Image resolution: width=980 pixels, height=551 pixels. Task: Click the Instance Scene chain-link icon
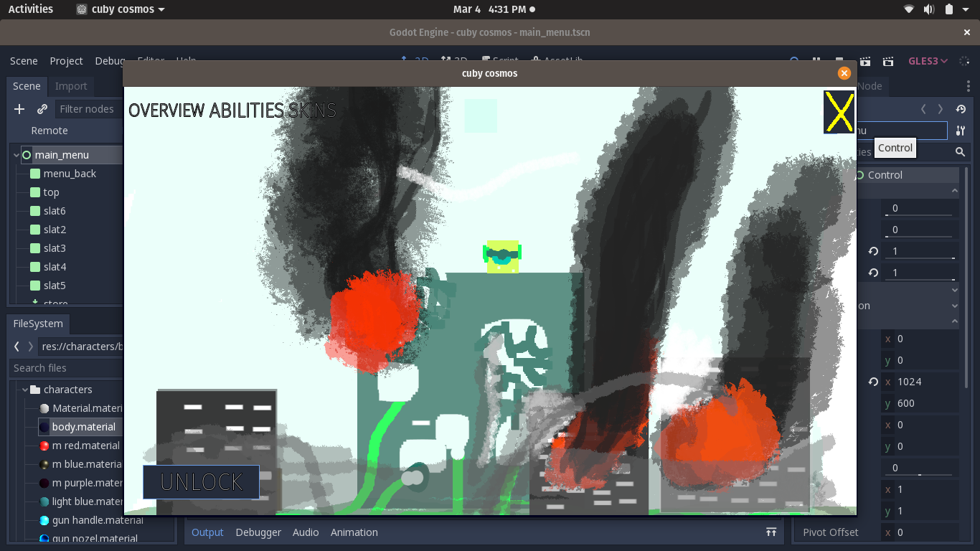click(x=42, y=109)
